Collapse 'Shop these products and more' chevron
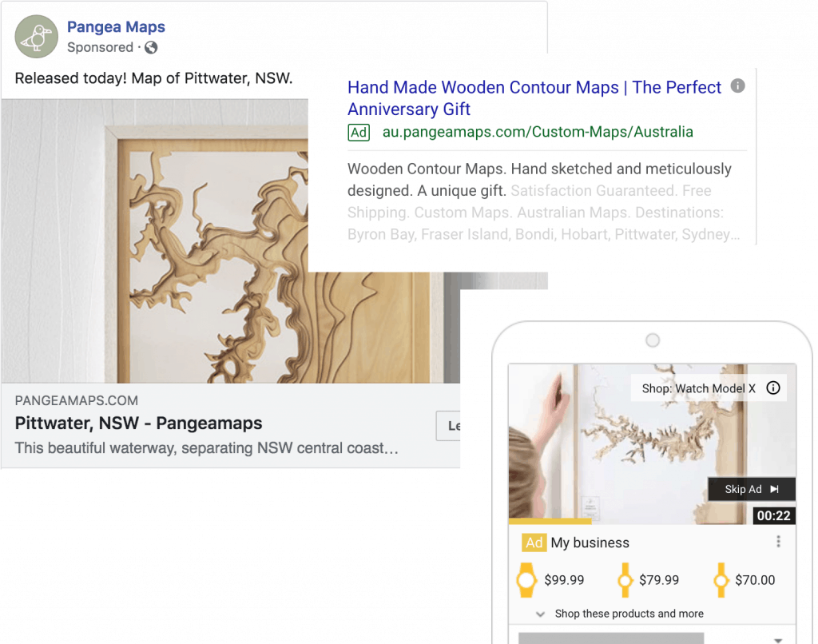Image resolution: width=818 pixels, height=644 pixels. tap(541, 614)
